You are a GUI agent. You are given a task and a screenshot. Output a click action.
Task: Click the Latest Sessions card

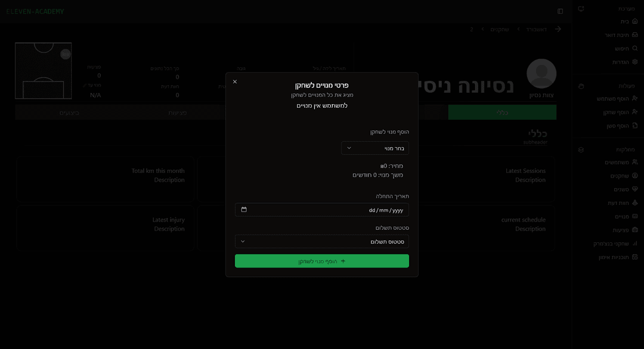click(487, 179)
